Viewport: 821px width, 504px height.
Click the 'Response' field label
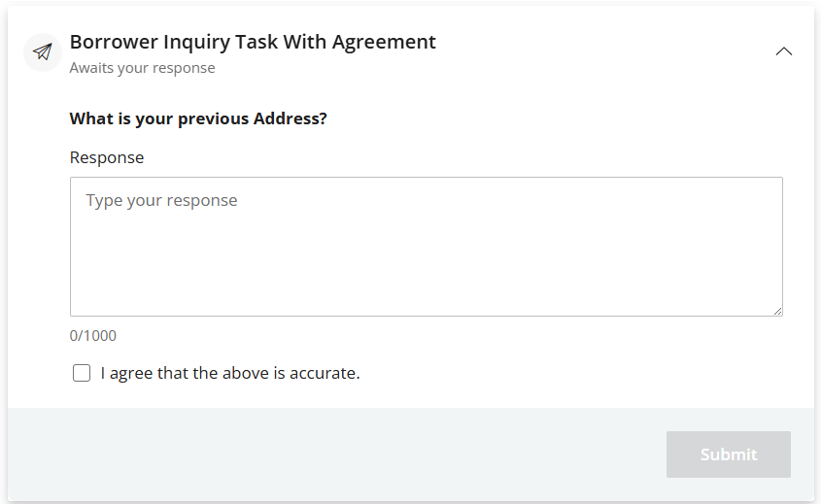[x=107, y=157]
